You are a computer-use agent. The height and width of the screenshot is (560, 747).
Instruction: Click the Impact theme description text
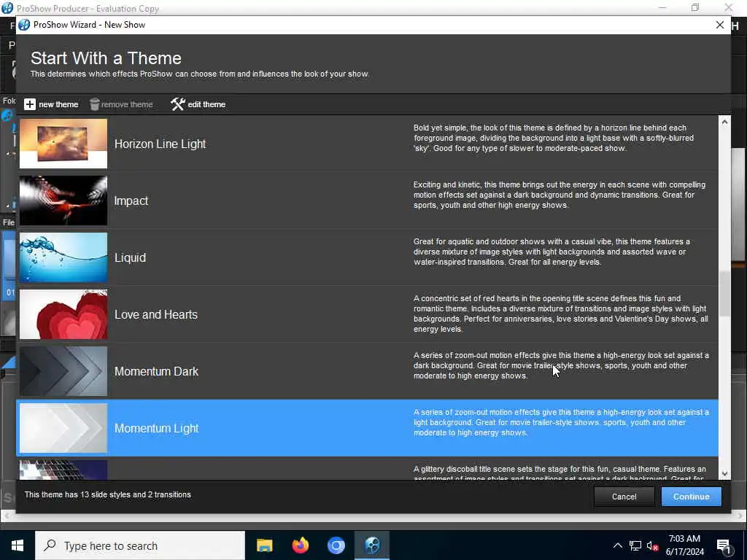click(x=560, y=195)
